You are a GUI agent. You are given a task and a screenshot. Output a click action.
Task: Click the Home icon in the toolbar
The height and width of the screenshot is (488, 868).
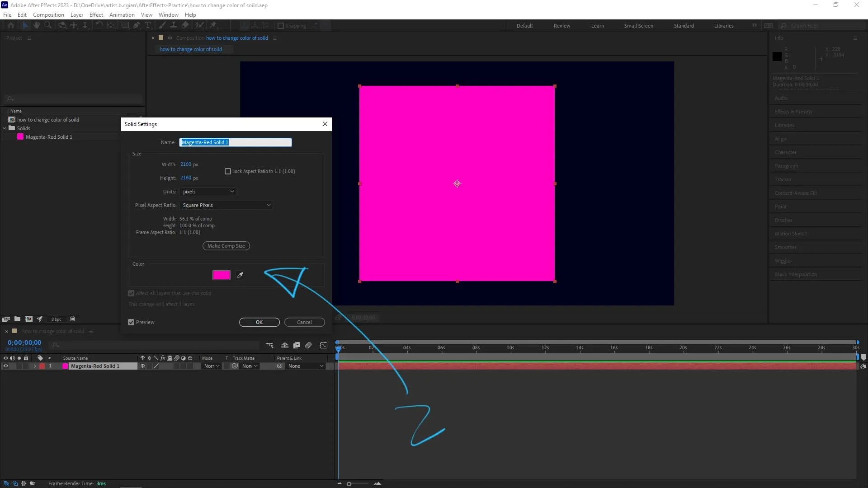click(11, 25)
